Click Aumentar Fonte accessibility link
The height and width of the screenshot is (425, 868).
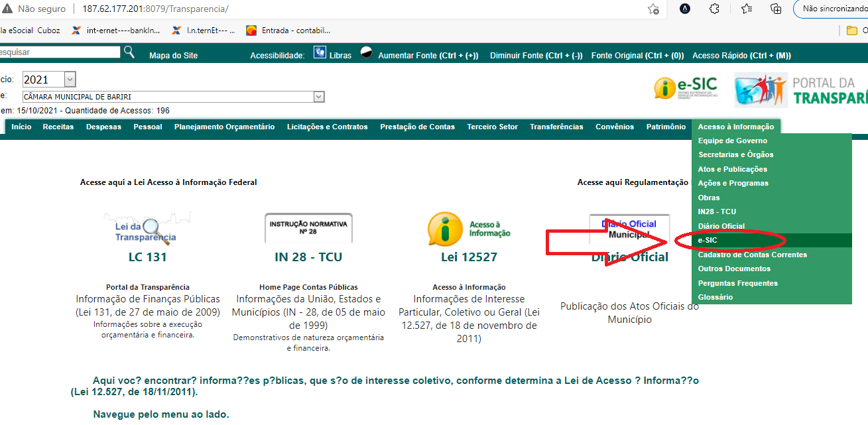click(428, 56)
